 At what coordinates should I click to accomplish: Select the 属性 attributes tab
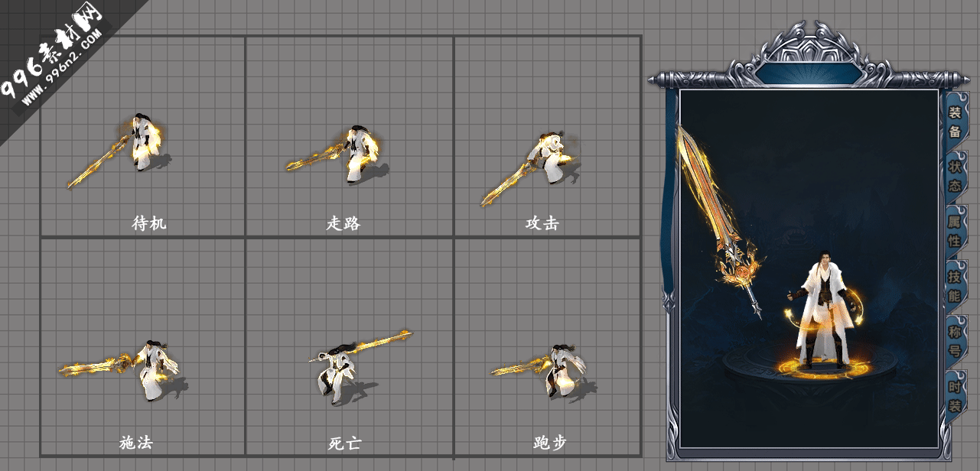pyautogui.click(x=955, y=231)
